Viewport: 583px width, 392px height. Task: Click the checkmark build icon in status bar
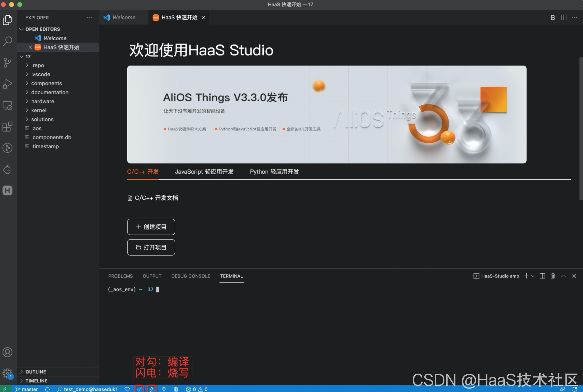coord(139,389)
